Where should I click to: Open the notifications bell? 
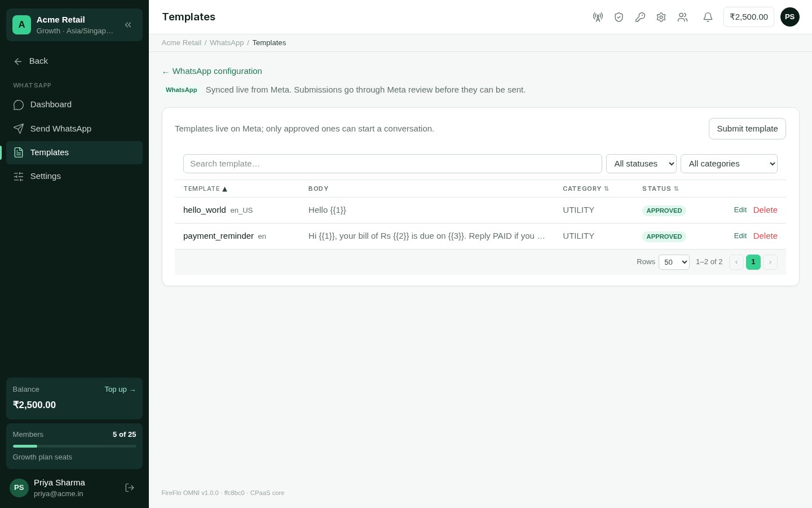coord(708,17)
